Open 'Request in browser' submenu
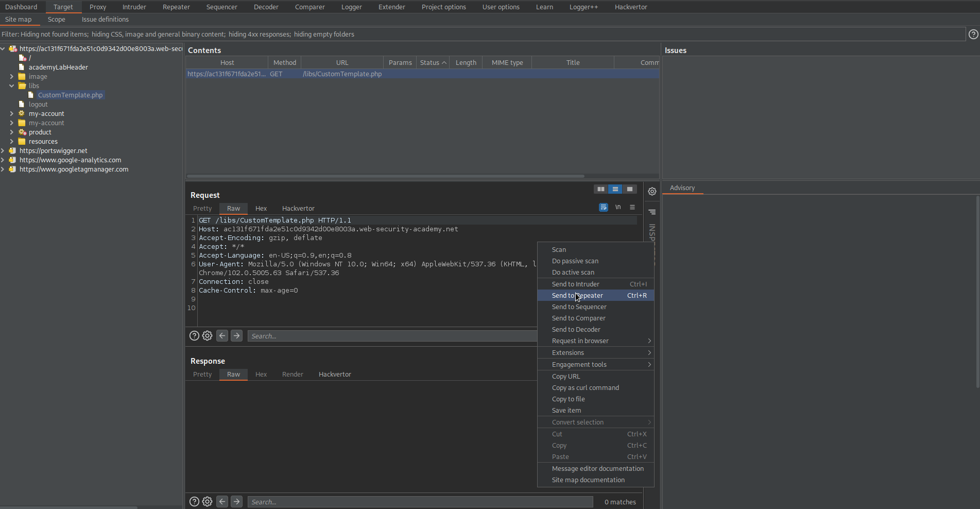The width and height of the screenshot is (980, 509). (x=596, y=341)
